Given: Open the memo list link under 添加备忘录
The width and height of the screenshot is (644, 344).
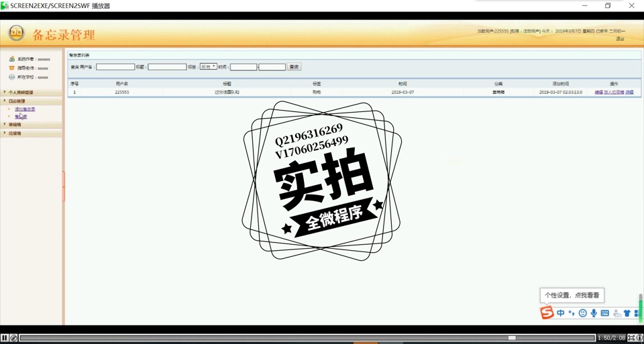Looking at the screenshot, I should tap(21, 117).
